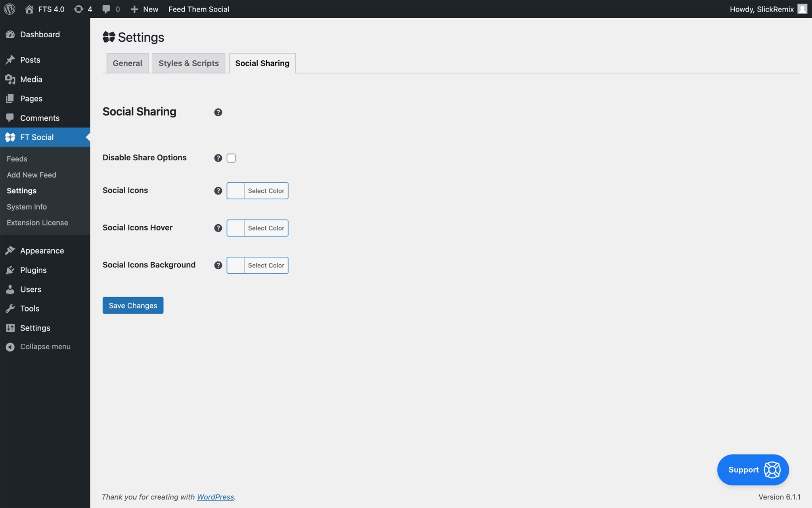Click the FT Social plugin icon in sidebar
The height and width of the screenshot is (508, 812).
tap(10, 137)
